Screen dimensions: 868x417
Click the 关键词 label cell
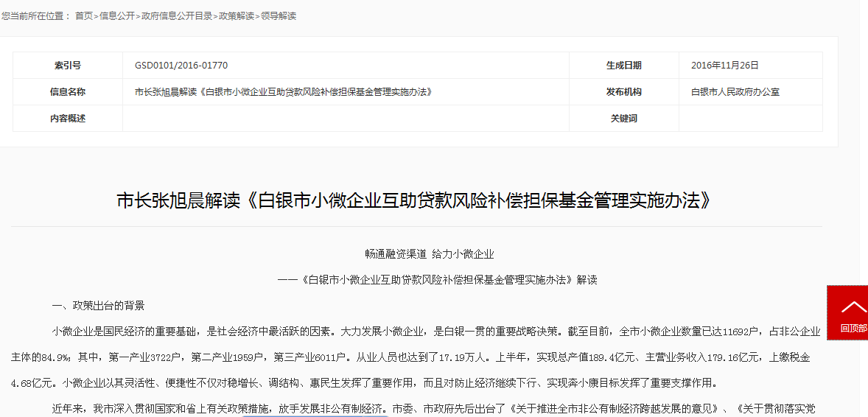pos(623,119)
